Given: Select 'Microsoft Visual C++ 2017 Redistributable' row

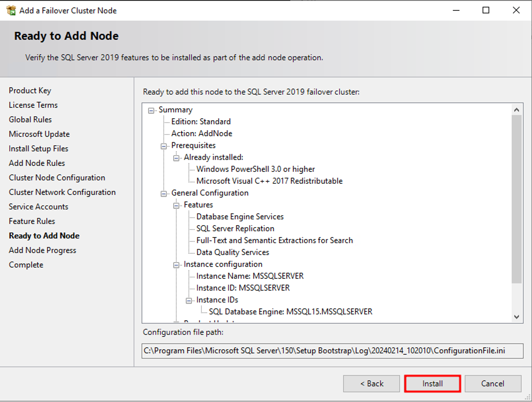Looking at the screenshot, I should point(269,181).
